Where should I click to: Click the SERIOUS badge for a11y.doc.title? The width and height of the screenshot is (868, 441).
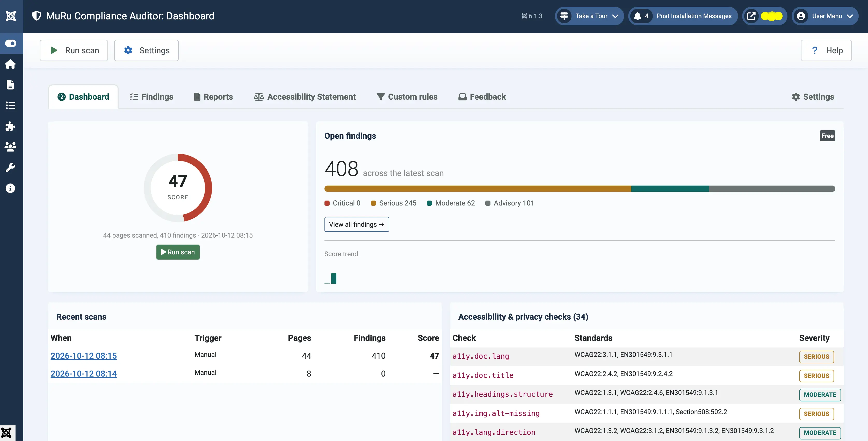(816, 376)
